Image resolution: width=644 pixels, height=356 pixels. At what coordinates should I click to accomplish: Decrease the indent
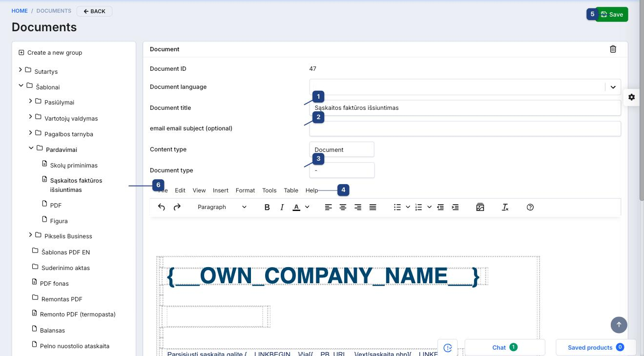click(x=440, y=207)
